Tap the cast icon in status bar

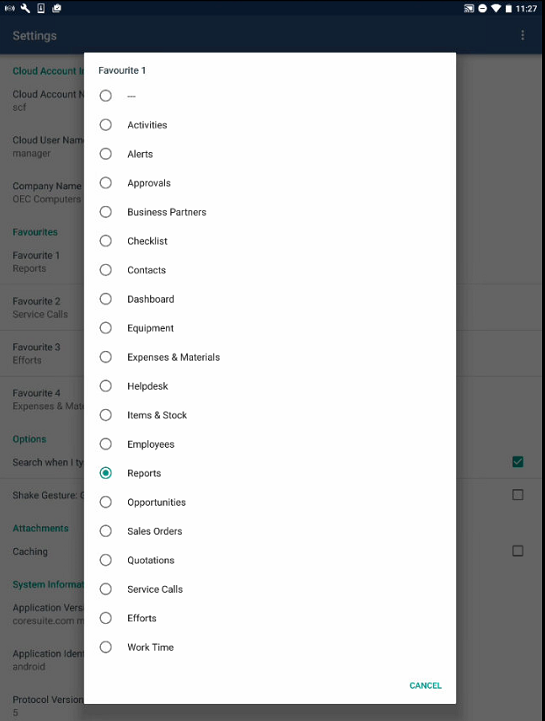pyautogui.click(x=469, y=8)
